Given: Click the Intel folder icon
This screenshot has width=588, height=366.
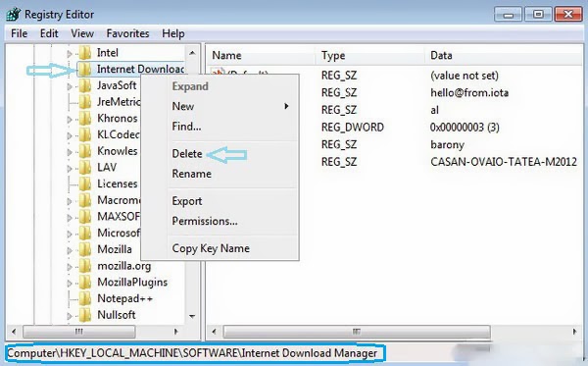Looking at the screenshot, I should [85, 53].
